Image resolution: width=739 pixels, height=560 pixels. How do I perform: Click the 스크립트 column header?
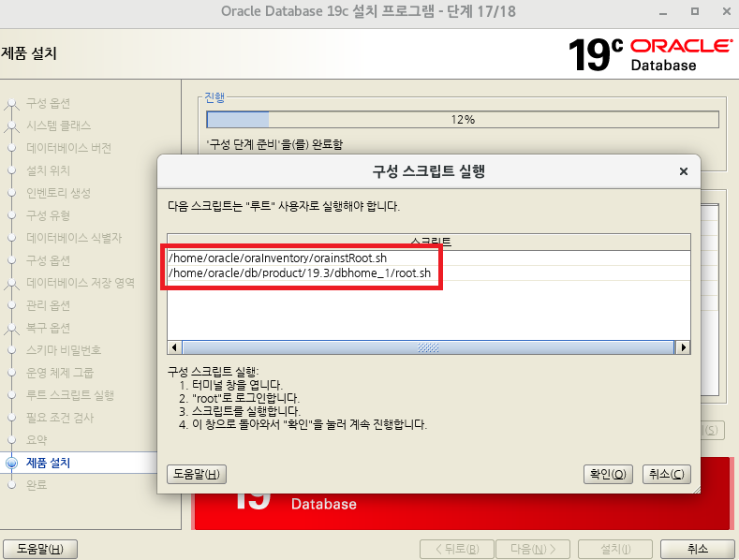428,242
